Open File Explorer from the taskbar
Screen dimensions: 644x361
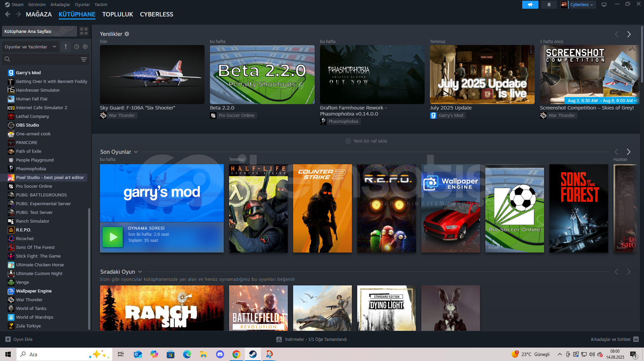(x=203, y=354)
